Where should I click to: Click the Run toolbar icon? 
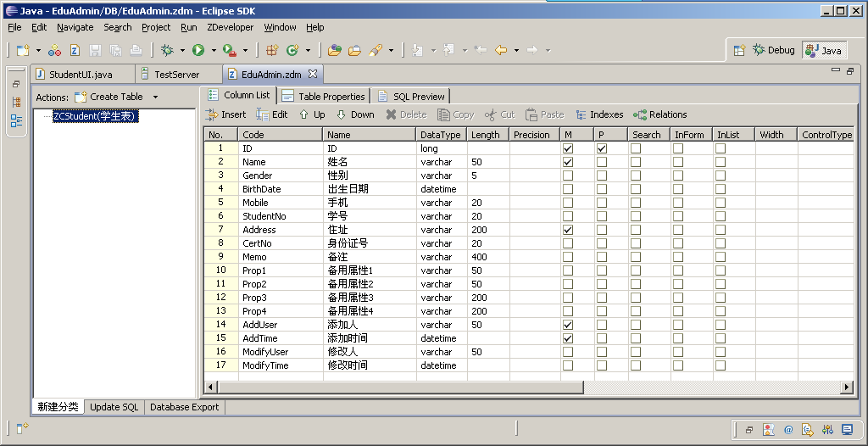[x=198, y=50]
